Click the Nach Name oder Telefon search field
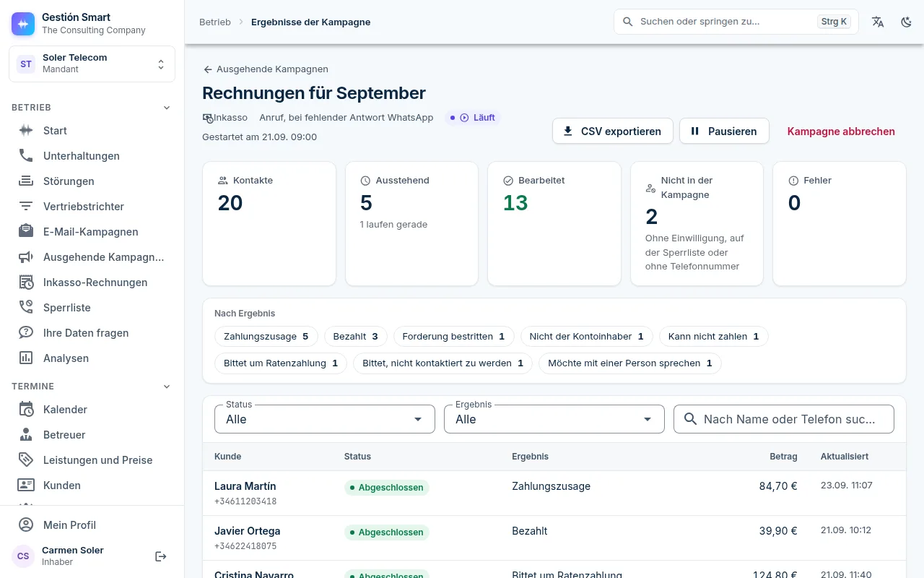This screenshot has width=924, height=578. point(784,419)
